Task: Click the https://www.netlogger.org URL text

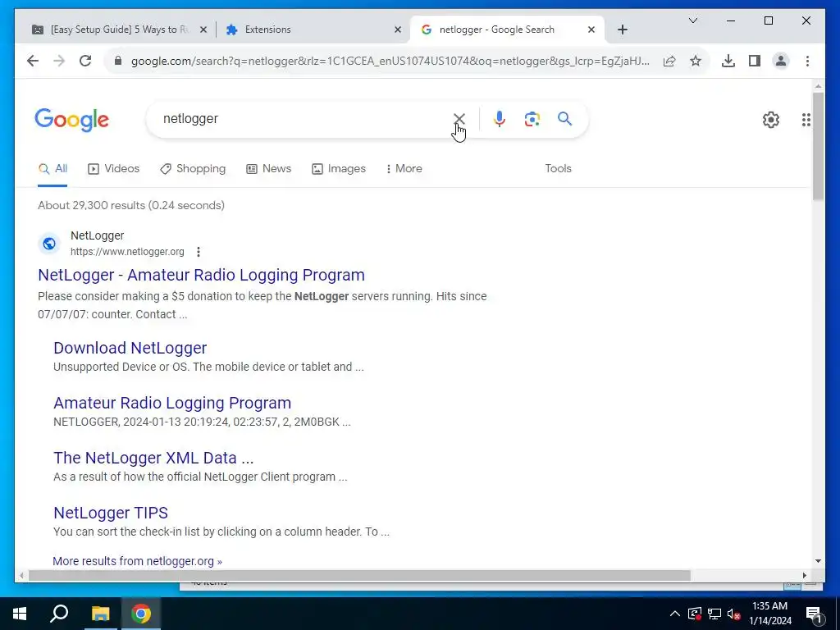Action: 127,252
